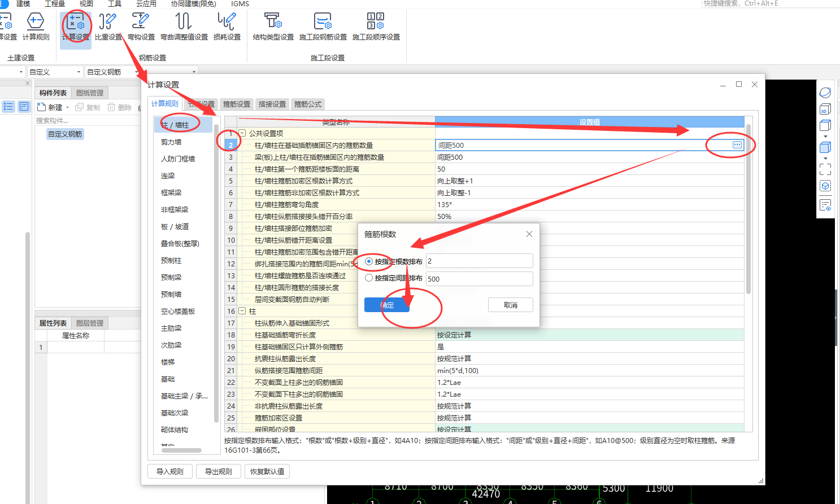Open 计算设置 ribbon tool
840x504 pixels.
click(x=75, y=27)
